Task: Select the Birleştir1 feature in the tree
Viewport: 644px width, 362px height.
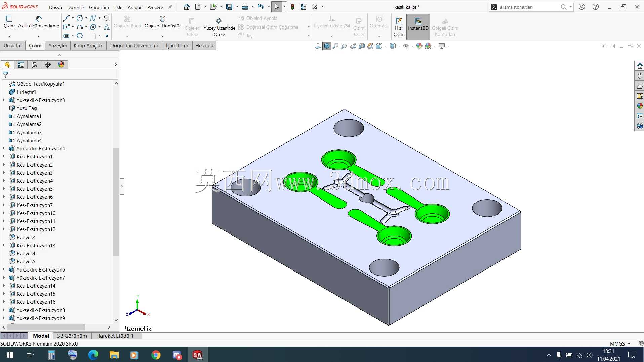Action: [26, 92]
